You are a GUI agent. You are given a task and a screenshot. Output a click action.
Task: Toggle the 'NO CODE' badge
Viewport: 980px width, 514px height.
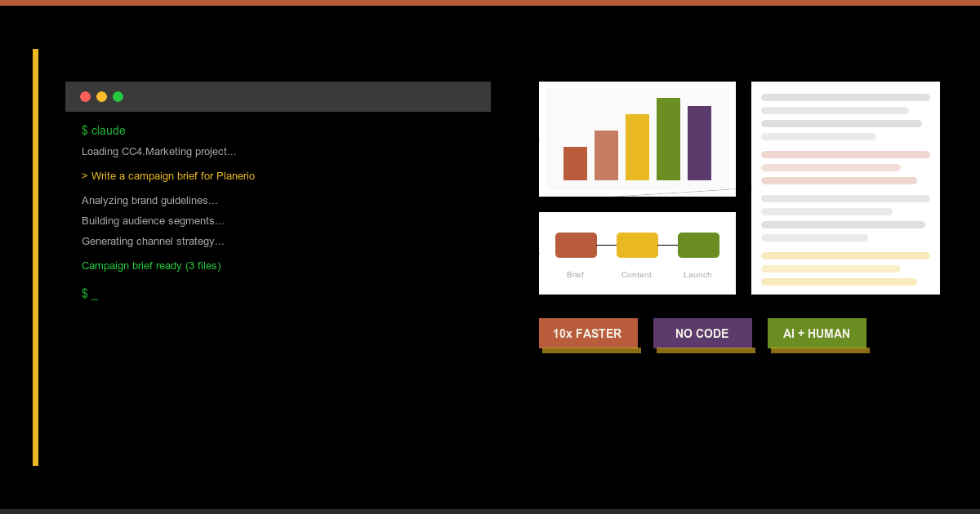pyautogui.click(x=703, y=333)
